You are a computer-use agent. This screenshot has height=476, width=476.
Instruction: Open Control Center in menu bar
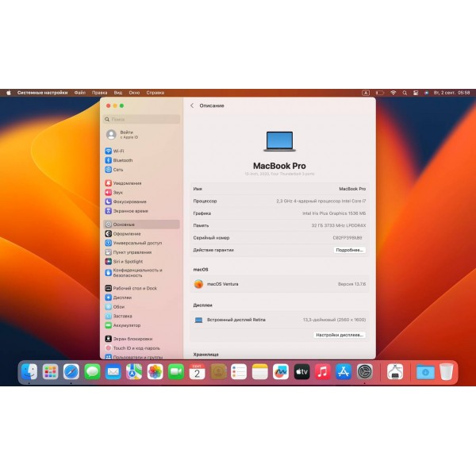(x=416, y=93)
